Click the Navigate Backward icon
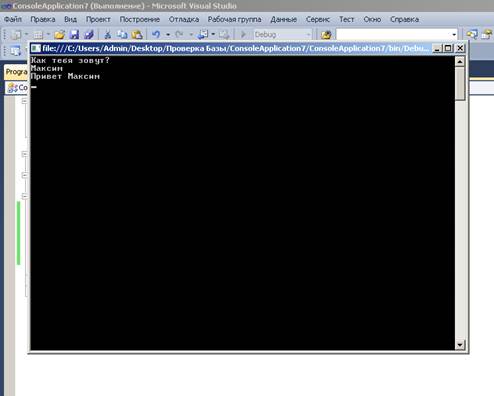This screenshot has width=494, height=396. coord(202,34)
